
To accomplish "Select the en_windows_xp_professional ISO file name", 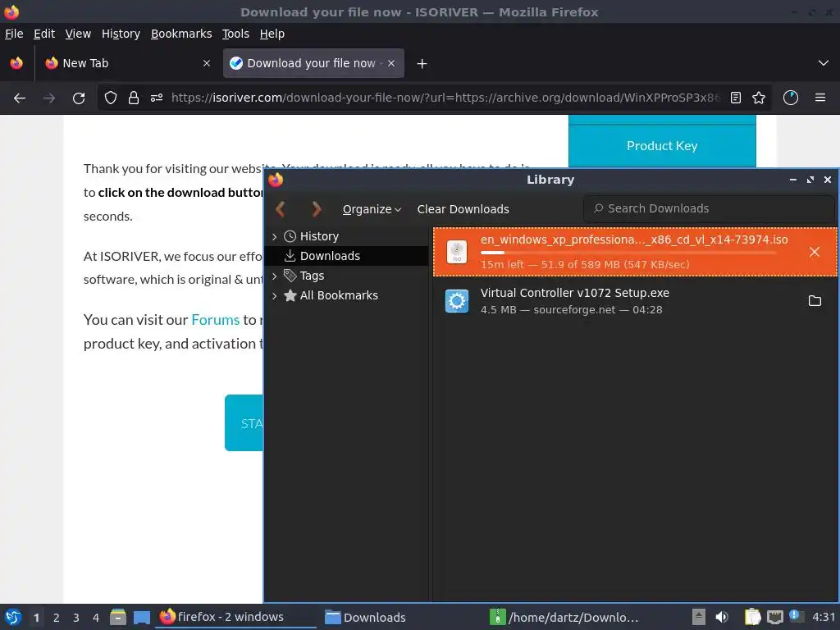I will click(634, 240).
